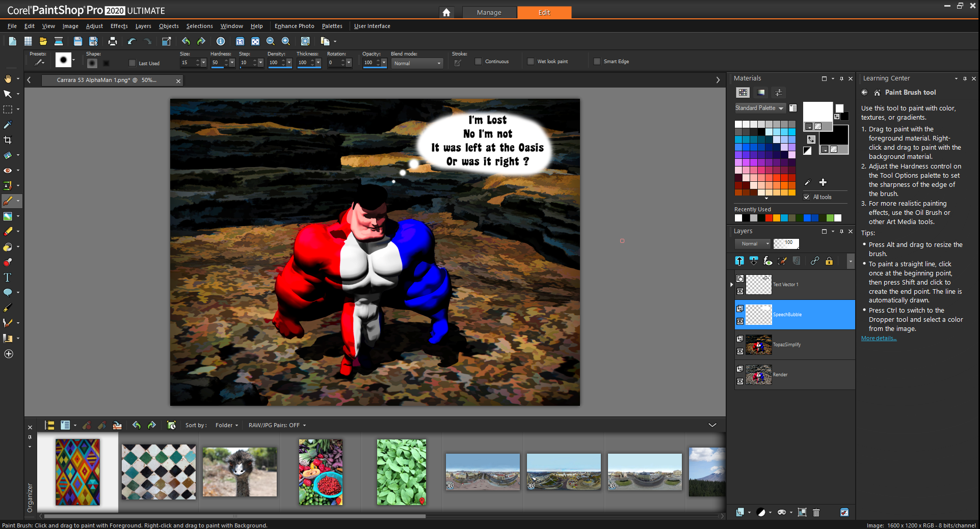
Task: Open the Standard Palette dropdown
Action: click(x=759, y=108)
